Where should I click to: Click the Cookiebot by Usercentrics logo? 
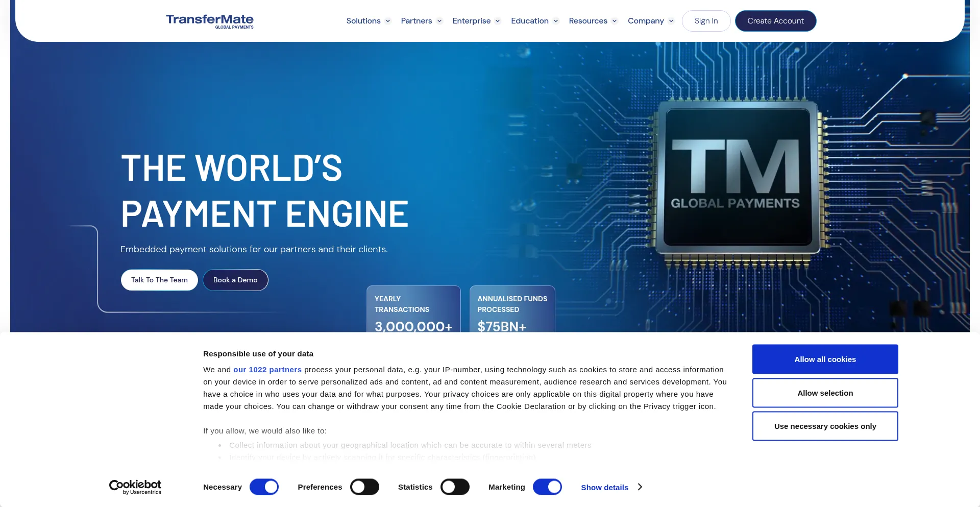tap(135, 487)
